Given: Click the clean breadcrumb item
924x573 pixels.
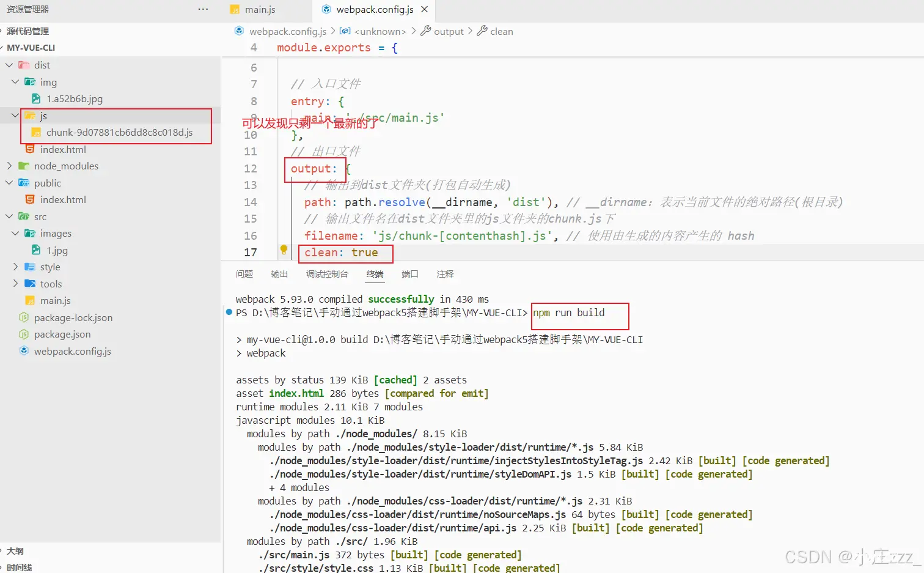Looking at the screenshot, I should (x=502, y=31).
